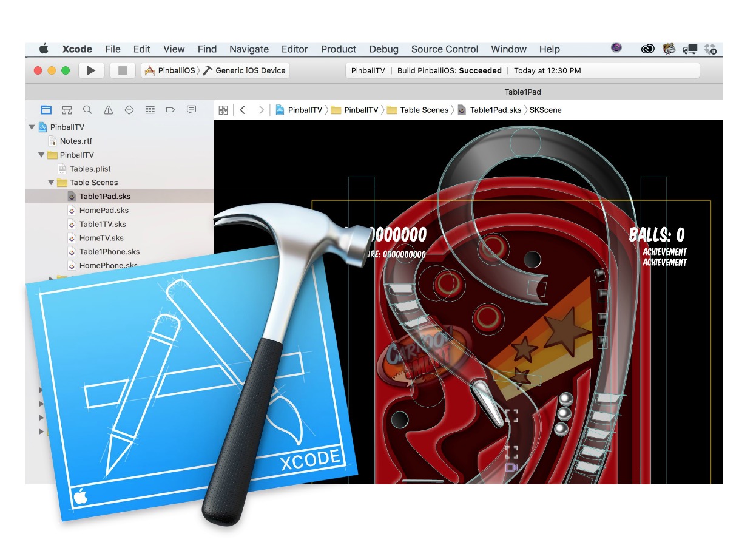The image size is (756, 545).
Task: Click the Run (play) button
Action: [x=91, y=70]
